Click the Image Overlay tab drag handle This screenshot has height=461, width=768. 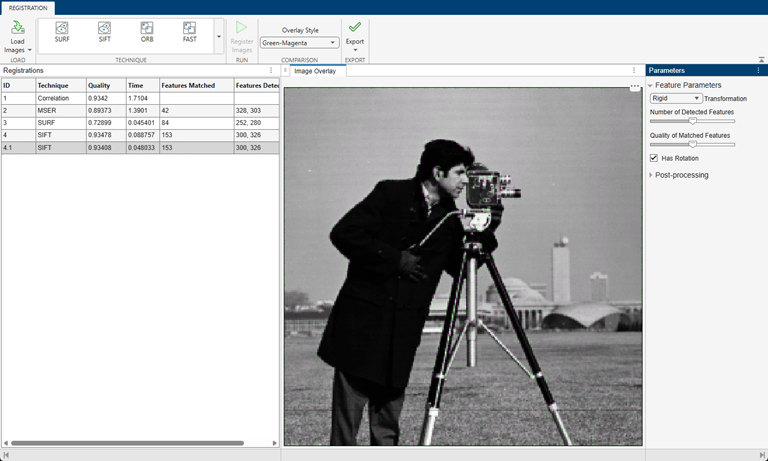[x=286, y=71]
